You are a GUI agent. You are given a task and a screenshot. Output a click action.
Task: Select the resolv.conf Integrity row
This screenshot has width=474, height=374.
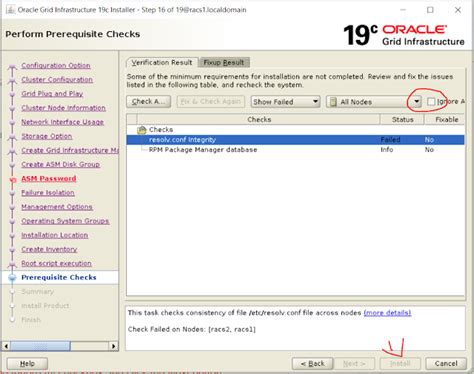click(x=295, y=140)
